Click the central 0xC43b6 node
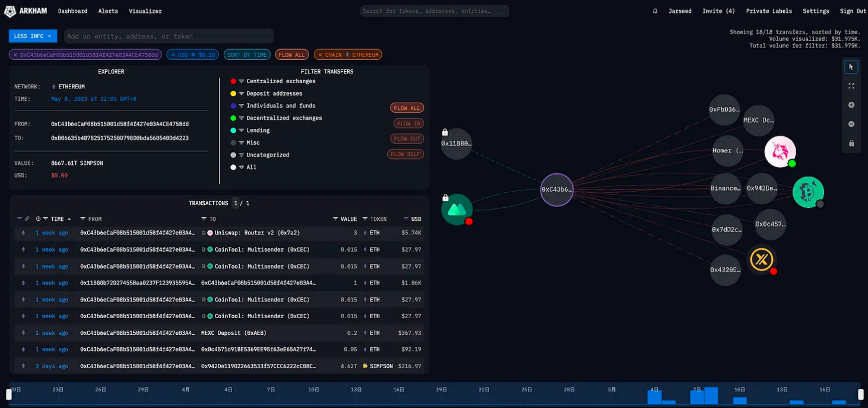The width and height of the screenshot is (868, 408). pos(556,189)
